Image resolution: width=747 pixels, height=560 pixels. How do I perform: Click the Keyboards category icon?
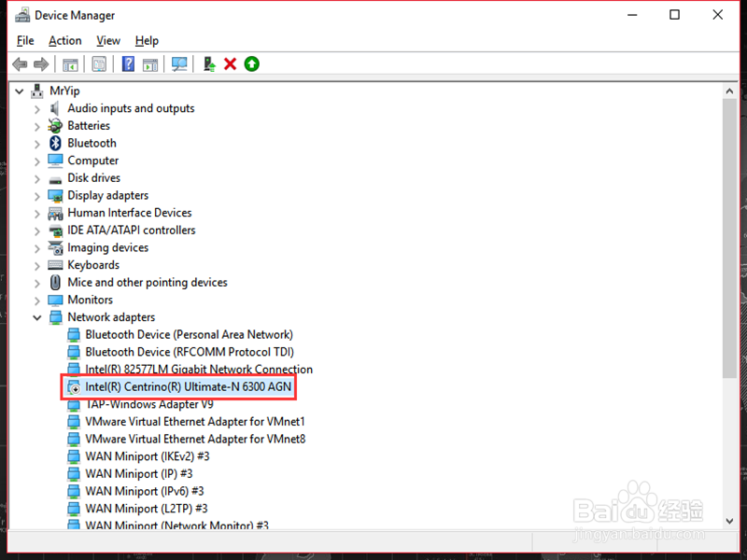(55, 265)
